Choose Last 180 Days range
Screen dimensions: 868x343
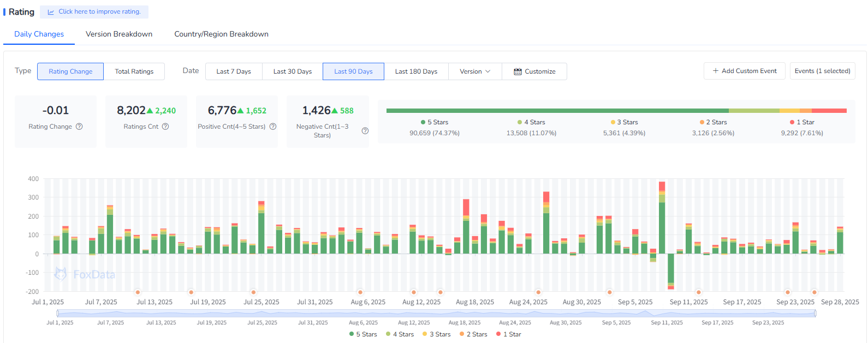[x=416, y=71]
